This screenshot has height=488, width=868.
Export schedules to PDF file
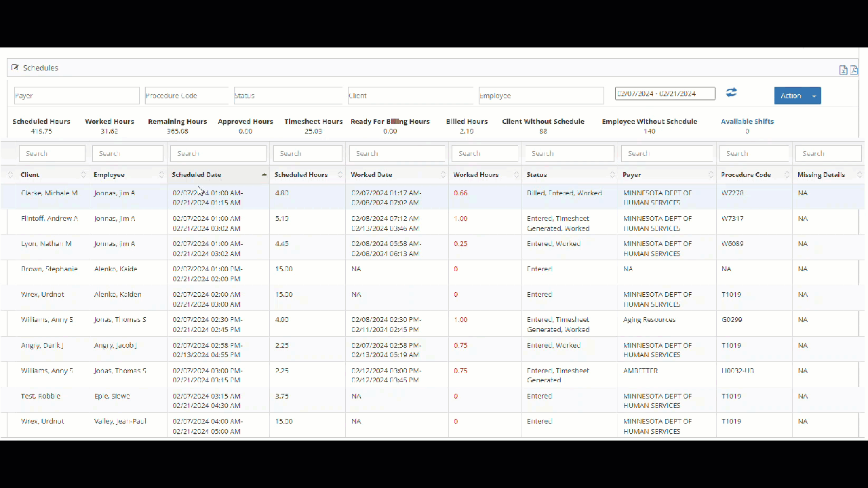[x=854, y=70]
